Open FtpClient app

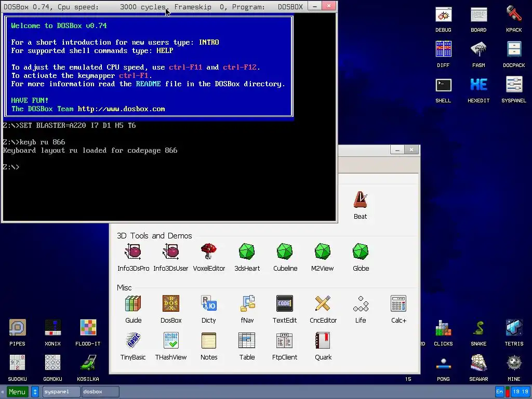coord(285,346)
